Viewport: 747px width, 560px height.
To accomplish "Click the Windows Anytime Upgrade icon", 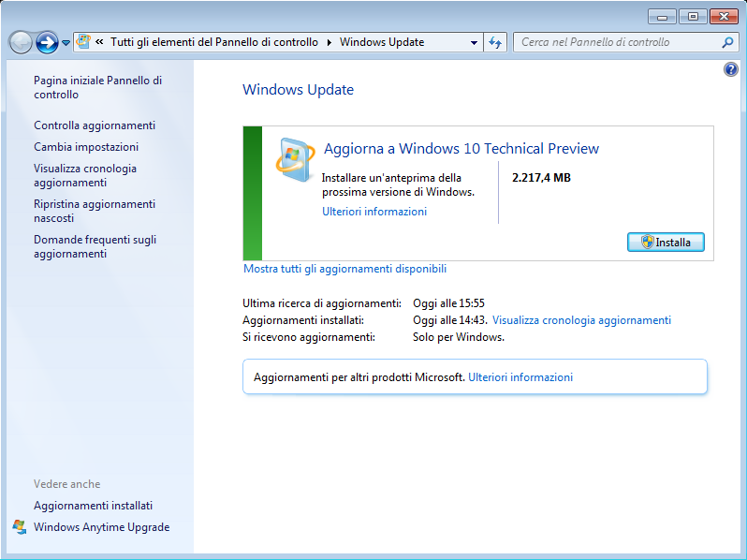I will pyautogui.click(x=20, y=527).
